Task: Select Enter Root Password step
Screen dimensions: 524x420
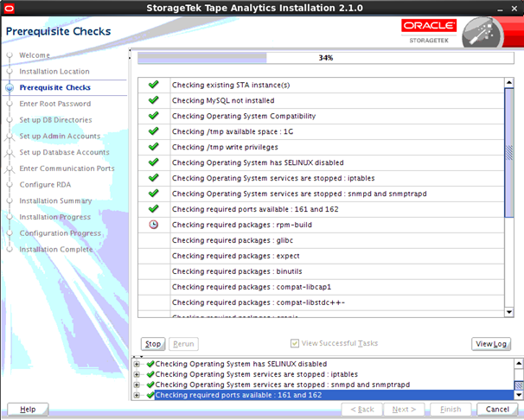Action: 54,104
